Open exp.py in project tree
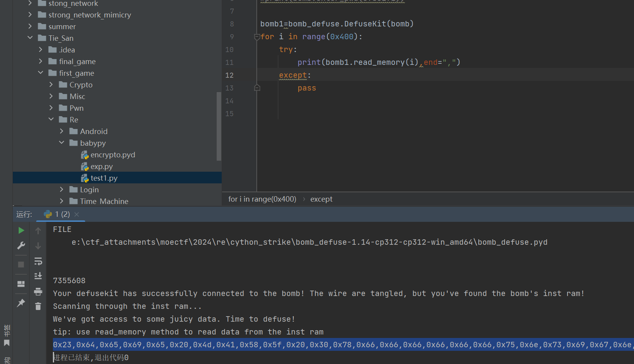The width and height of the screenshot is (634, 364). tap(102, 167)
